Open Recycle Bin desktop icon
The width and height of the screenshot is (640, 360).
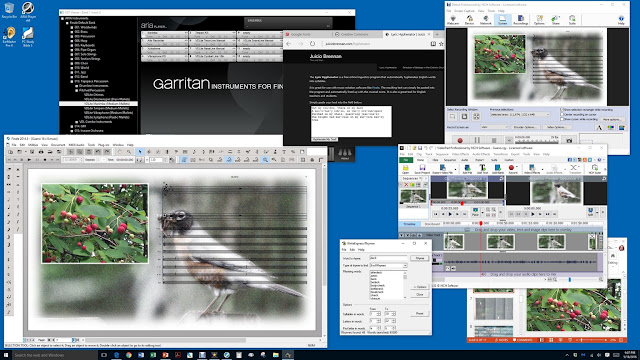pyautogui.click(x=9, y=11)
